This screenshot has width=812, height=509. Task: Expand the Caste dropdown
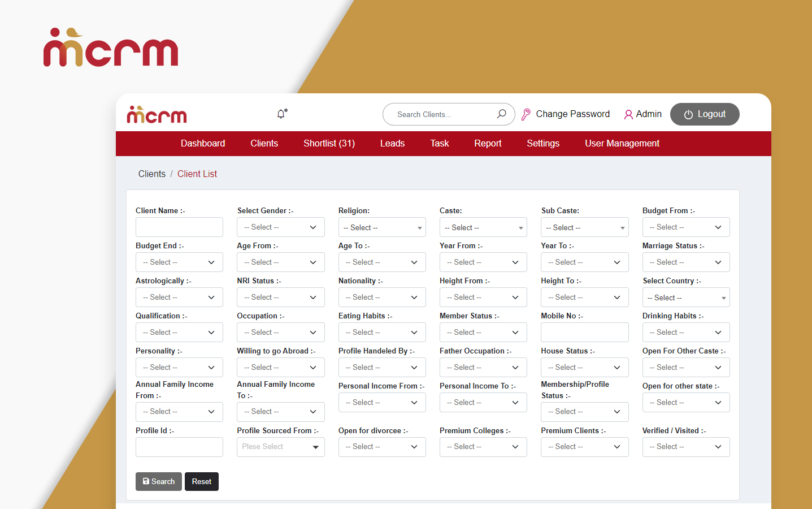(483, 227)
